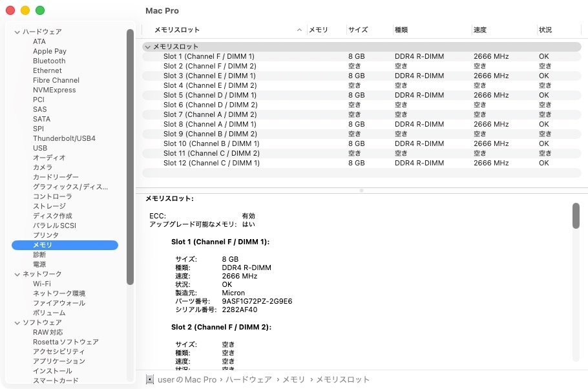This screenshot has height=389, width=588.
Task: Select ファイアウォール in the sidebar
Action: coord(59,303)
